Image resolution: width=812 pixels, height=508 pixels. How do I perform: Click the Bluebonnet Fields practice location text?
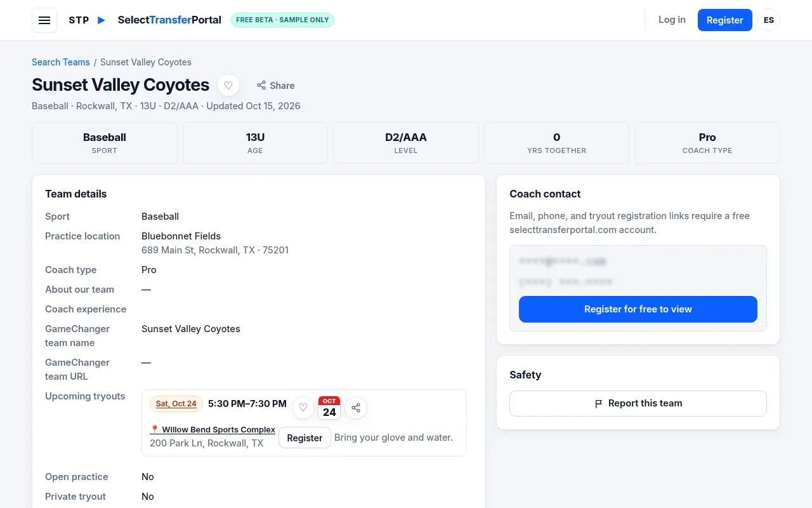[181, 236]
